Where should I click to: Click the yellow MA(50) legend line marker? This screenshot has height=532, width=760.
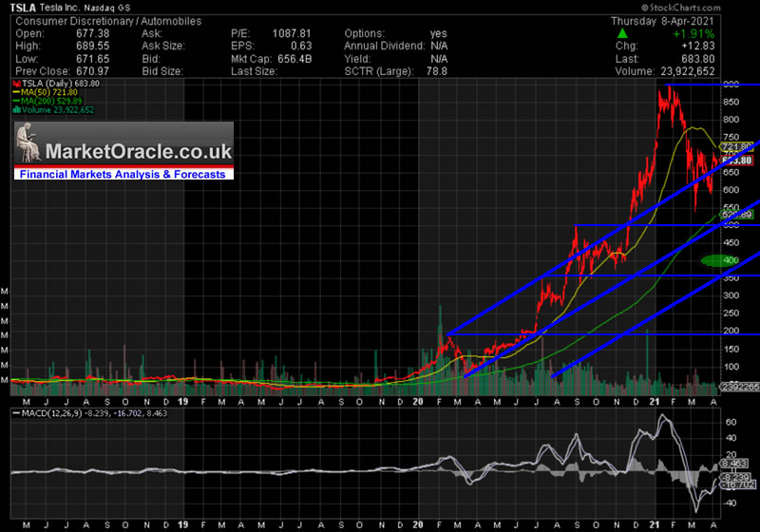[x=15, y=91]
